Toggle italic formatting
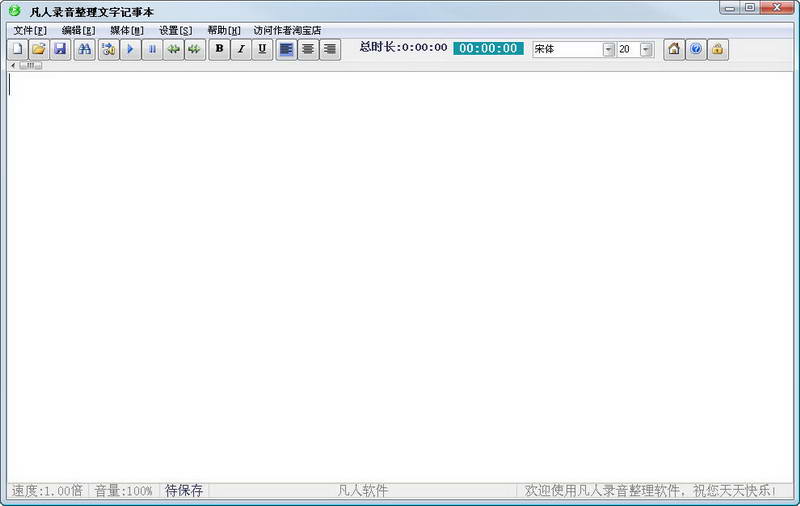This screenshot has height=506, width=800. 241,49
